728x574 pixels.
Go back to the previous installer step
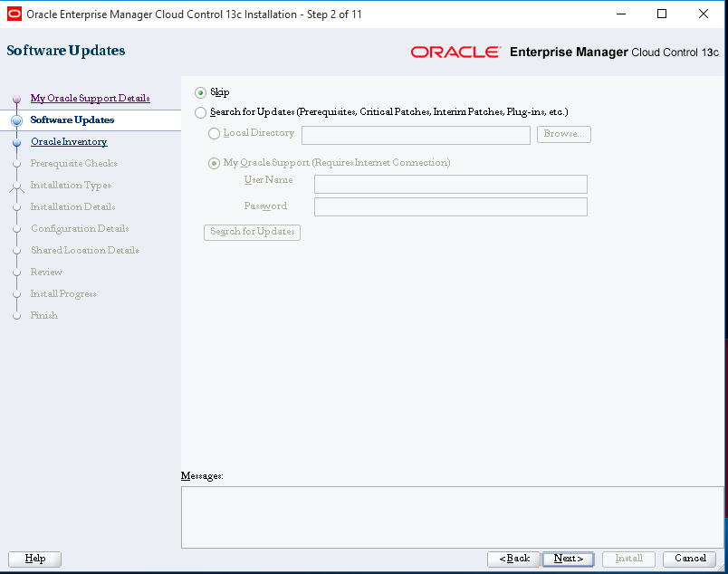coord(513,559)
